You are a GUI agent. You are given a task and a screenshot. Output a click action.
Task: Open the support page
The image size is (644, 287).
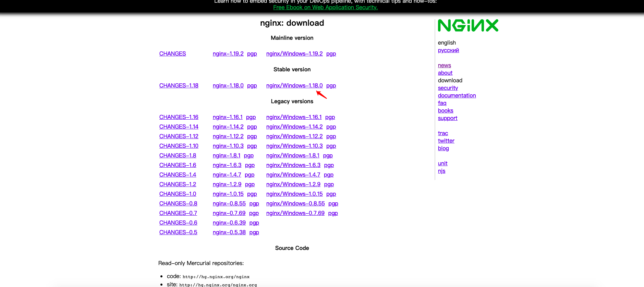point(448,118)
